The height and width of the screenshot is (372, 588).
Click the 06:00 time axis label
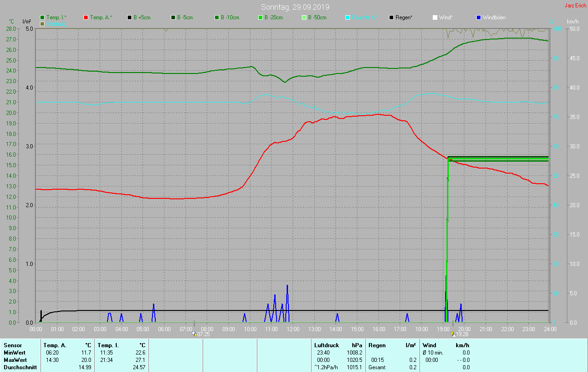[x=164, y=329]
